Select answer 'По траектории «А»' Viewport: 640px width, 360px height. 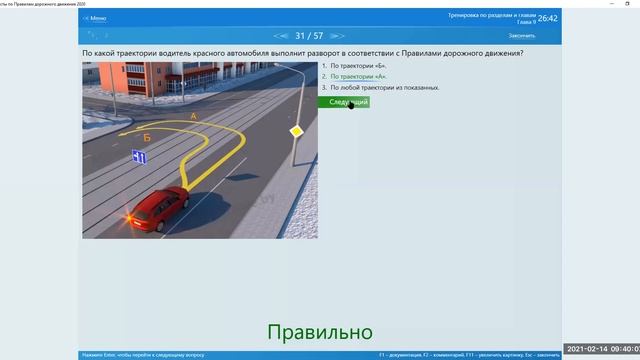(358, 76)
